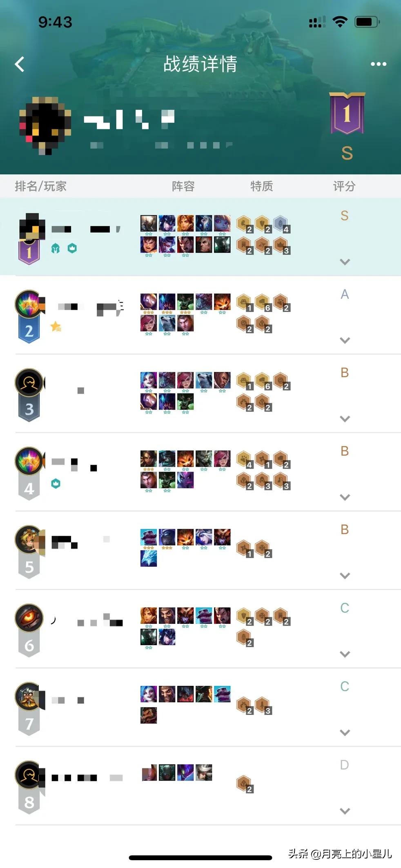Expand the rank 5 row chevron
401x868 pixels.
tap(345, 576)
